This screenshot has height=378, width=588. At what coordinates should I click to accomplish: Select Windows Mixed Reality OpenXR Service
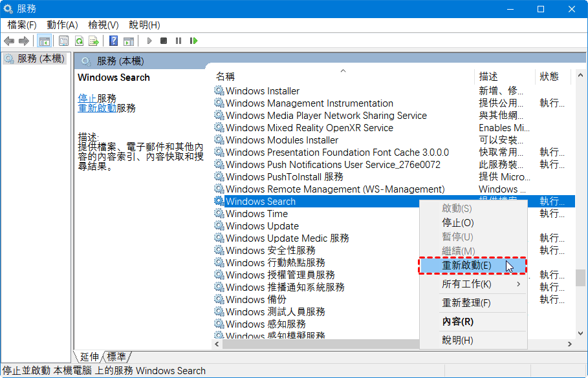coord(309,128)
